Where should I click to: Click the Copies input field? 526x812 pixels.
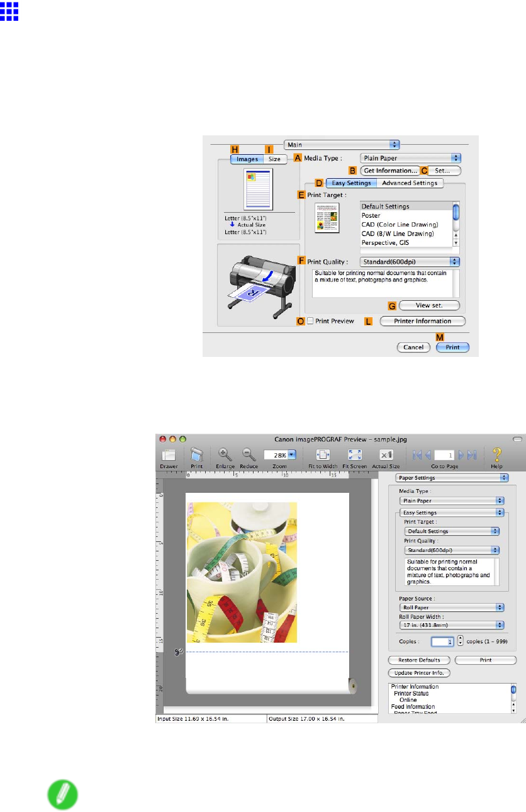(442, 641)
